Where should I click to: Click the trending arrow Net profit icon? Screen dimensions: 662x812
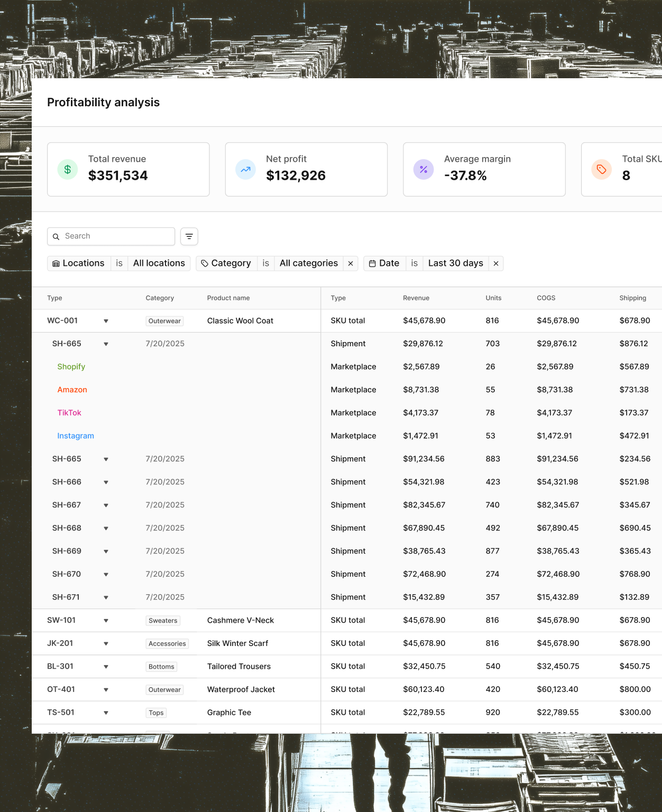(x=245, y=170)
